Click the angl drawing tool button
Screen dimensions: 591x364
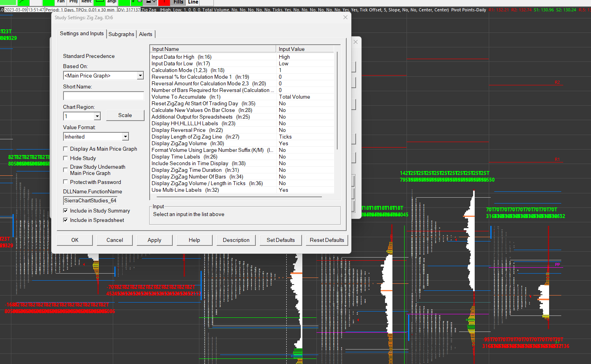tap(112, 2)
